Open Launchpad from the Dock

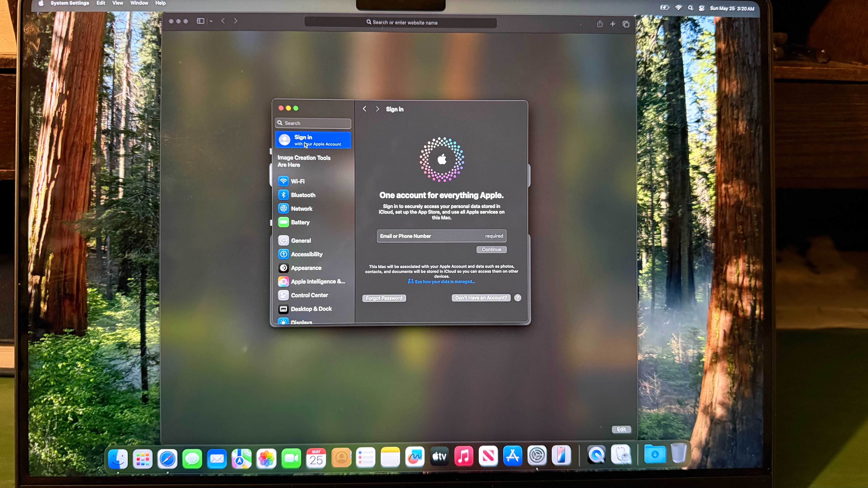(143, 459)
